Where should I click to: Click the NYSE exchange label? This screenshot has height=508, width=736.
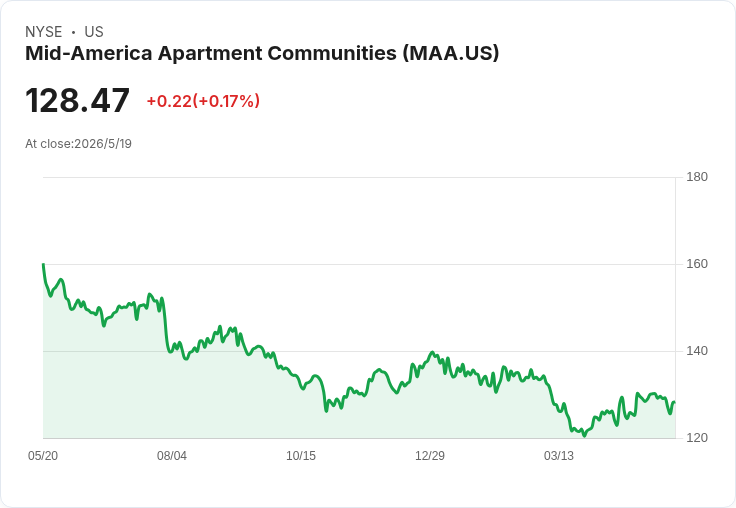pyautogui.click(x=44, y=32)
